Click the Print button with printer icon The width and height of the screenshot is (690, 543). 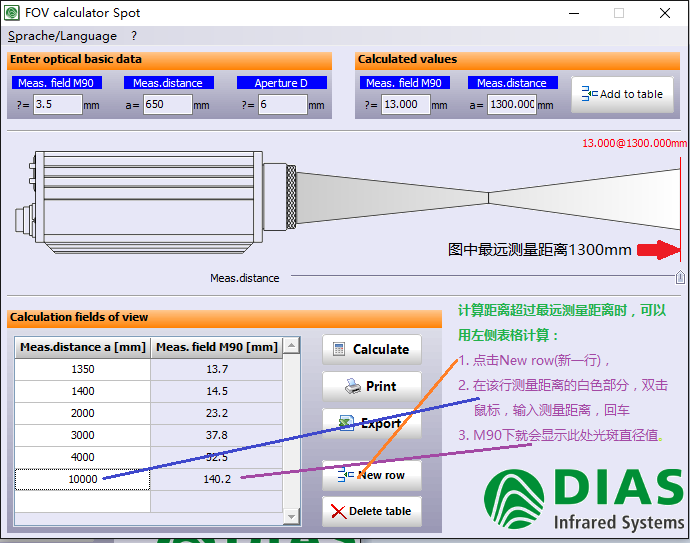(x=371, y=387)
